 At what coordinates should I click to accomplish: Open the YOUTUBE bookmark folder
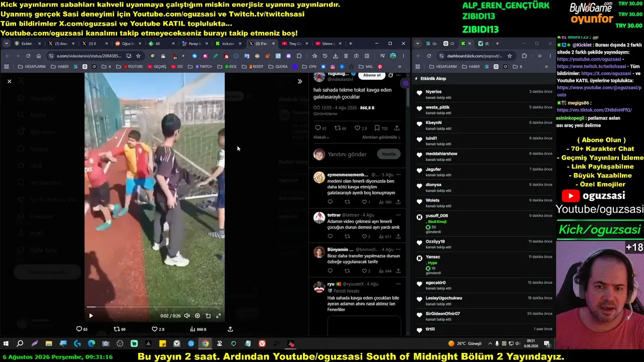(129, 66)
